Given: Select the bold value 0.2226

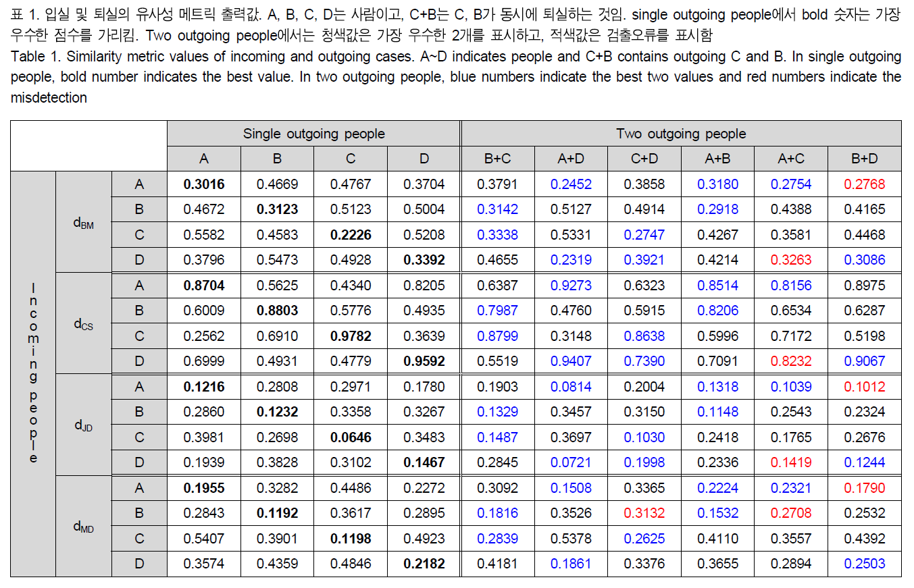Looking at the screenshot, I should point(351,235).
